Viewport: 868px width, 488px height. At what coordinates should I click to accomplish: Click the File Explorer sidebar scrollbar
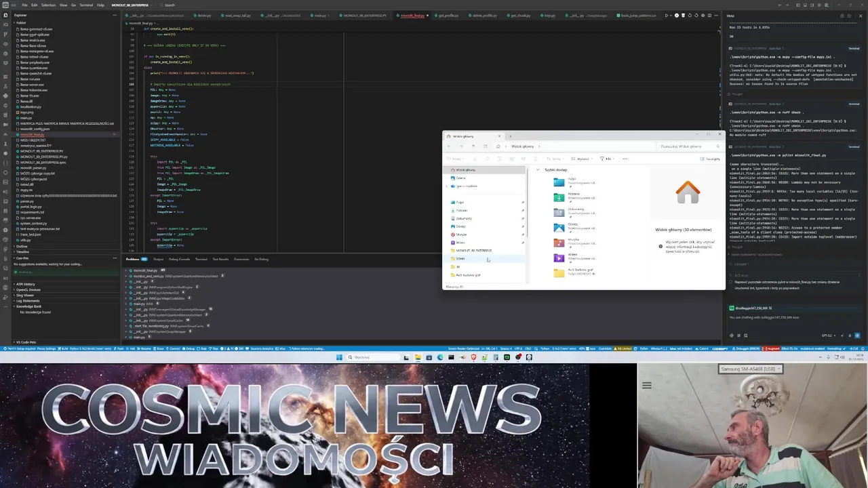point(528,203)
